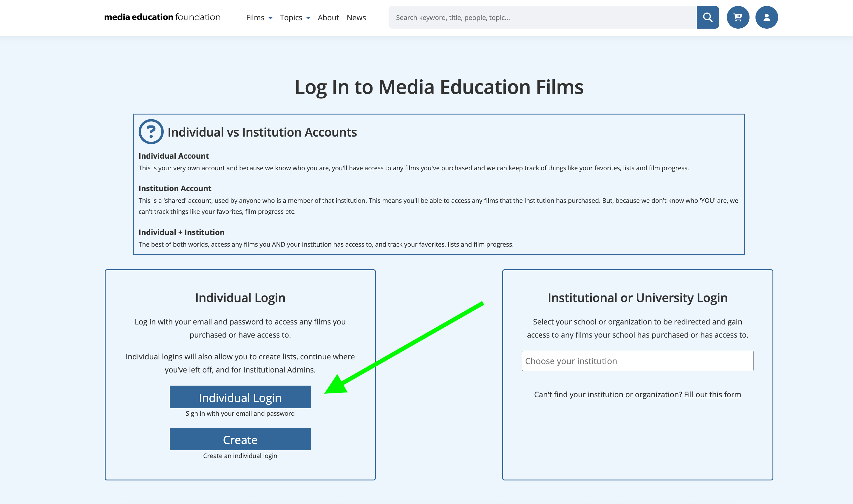Click the question mark help icon
Viewport: 853px width, 504px height.
(x=151, y=132)
